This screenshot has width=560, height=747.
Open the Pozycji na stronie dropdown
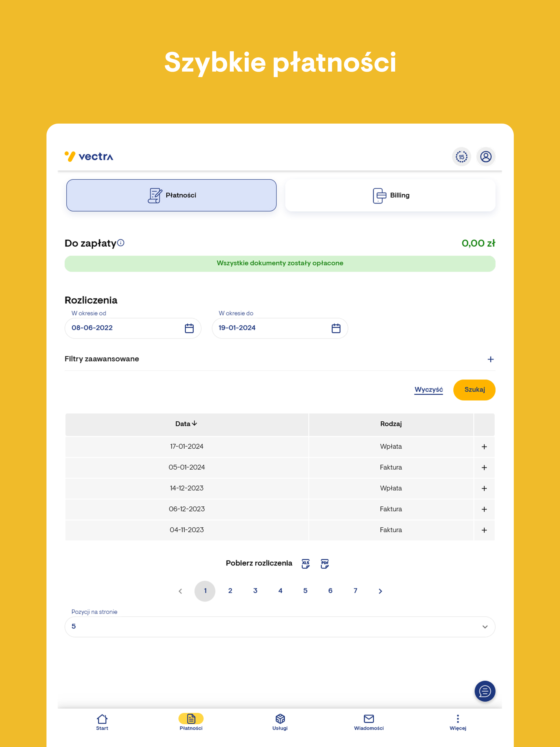tap(280, 627)
